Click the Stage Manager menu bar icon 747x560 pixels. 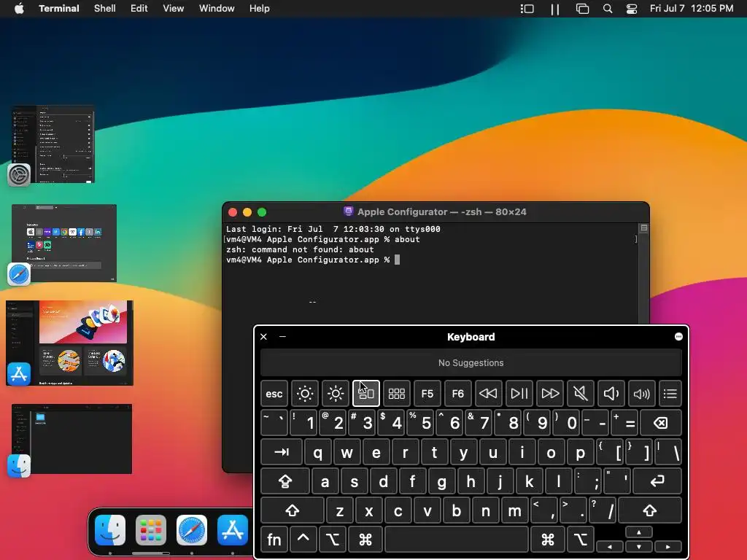(x=527, y=9)
